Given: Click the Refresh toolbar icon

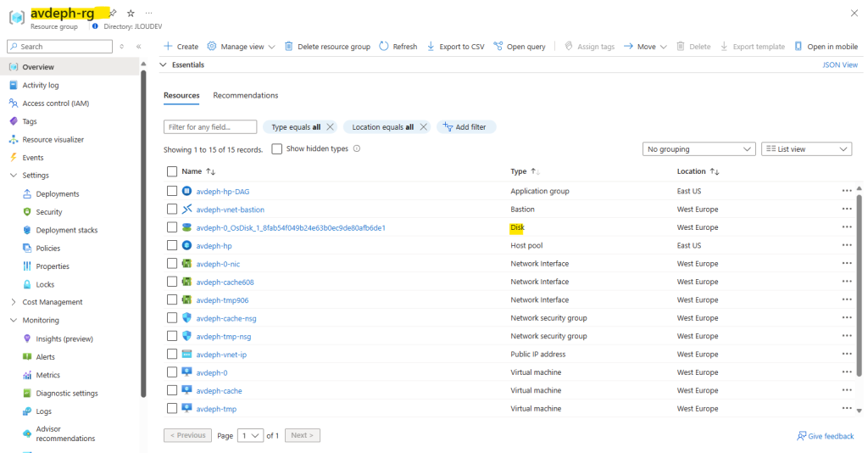Looking at the screenshot, I should click(384, 47).
